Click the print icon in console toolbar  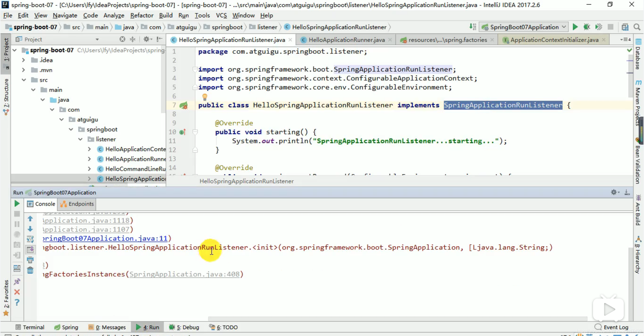click(30, 260)
